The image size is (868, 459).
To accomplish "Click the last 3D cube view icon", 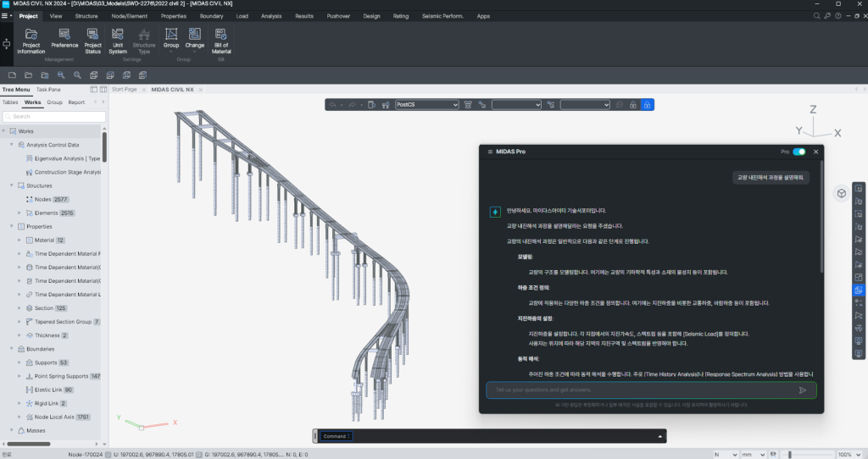I will coord(142,75).
